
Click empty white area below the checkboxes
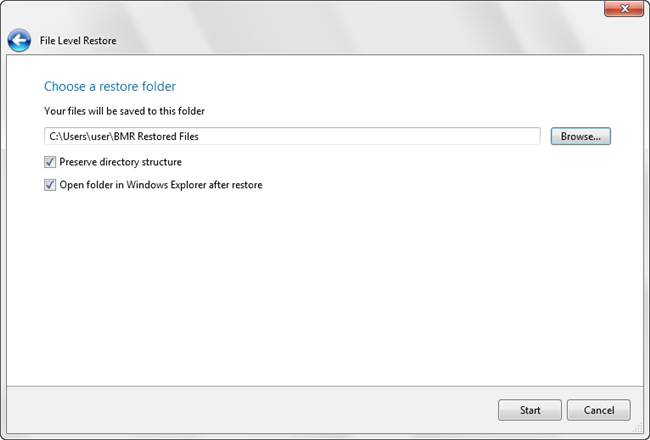click(x=320, y=290)
